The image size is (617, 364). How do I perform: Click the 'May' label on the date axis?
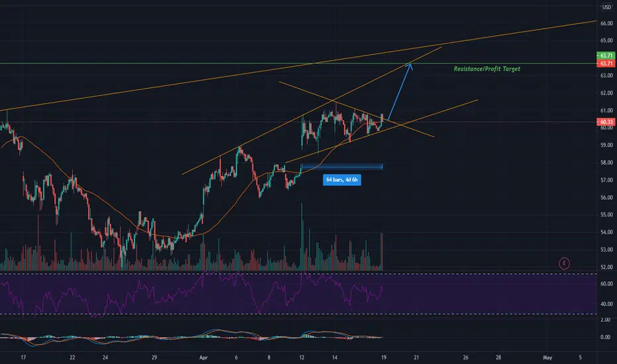coord(547,357)
